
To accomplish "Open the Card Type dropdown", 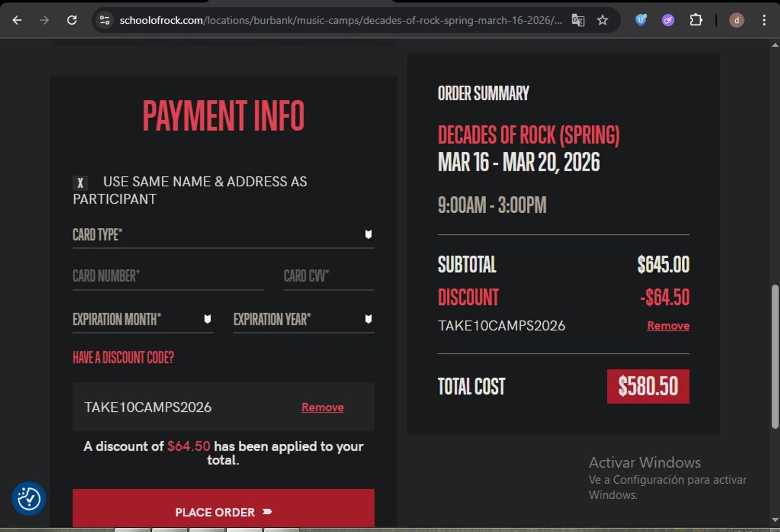I will pos(224,235).
